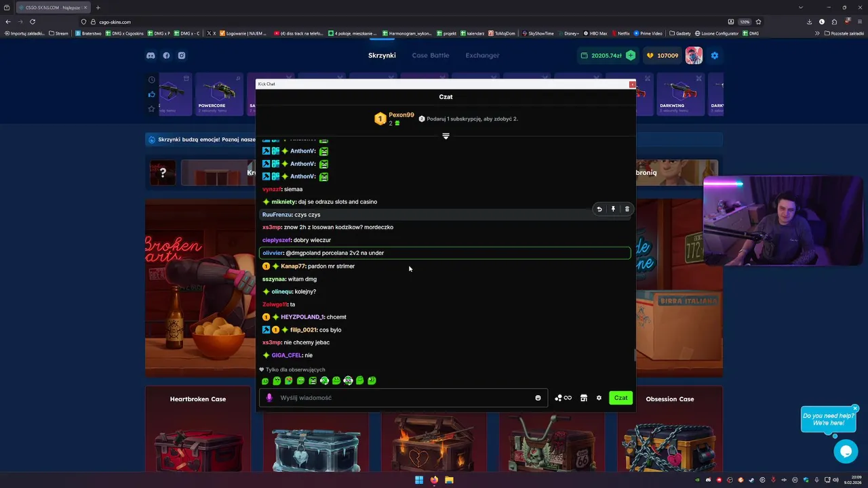This screenshot has width=868, height=488.
Task: Open the Facebook icon in site header
Action: (x=166, y=56)
